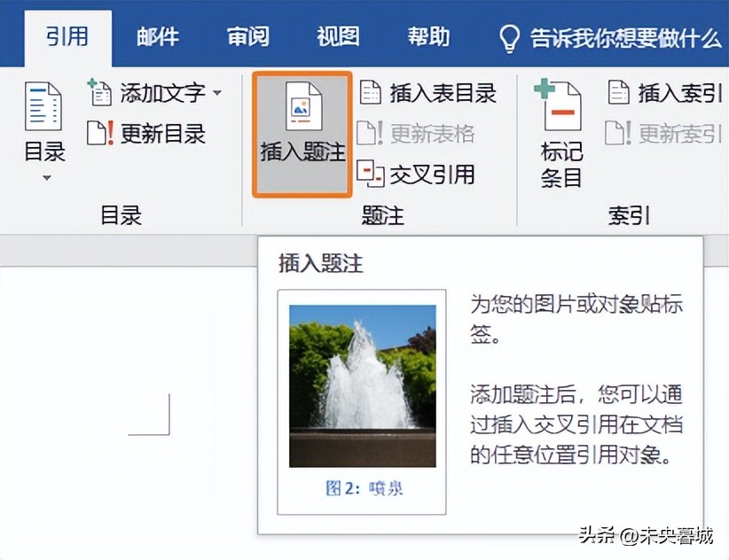Open the 引用 ribbon tab
Screen dimensions: 729x560
(68, 37)
